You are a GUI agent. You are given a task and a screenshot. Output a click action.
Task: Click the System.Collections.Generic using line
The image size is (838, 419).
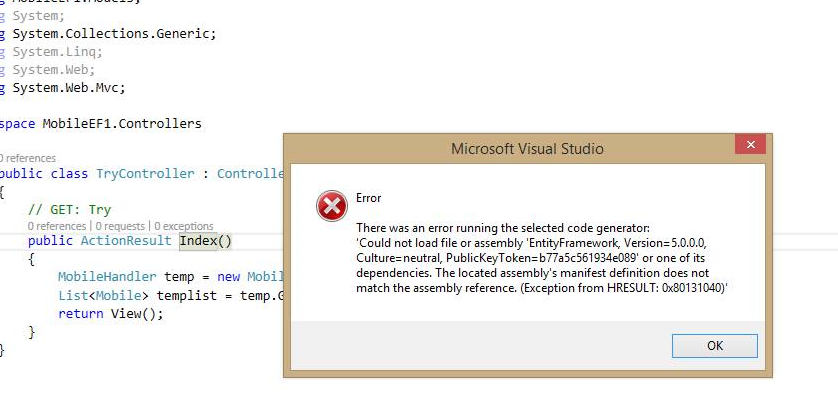(113, 34)
